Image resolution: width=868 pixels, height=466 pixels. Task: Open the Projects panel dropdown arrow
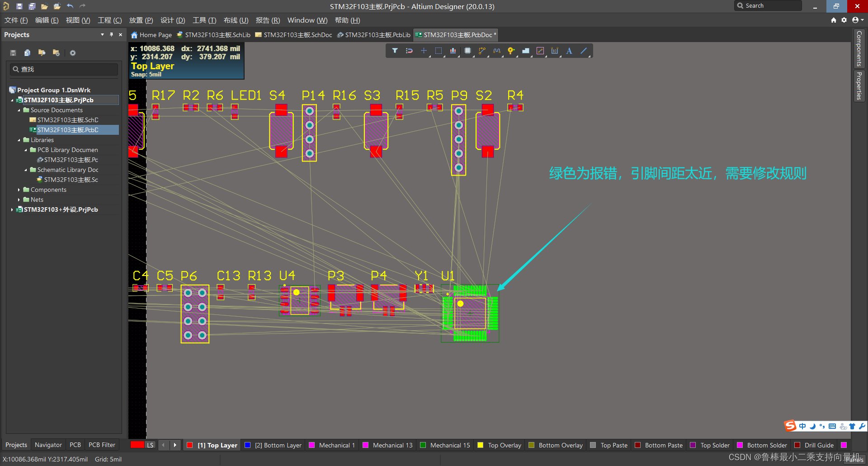click(x=102, y=34)
